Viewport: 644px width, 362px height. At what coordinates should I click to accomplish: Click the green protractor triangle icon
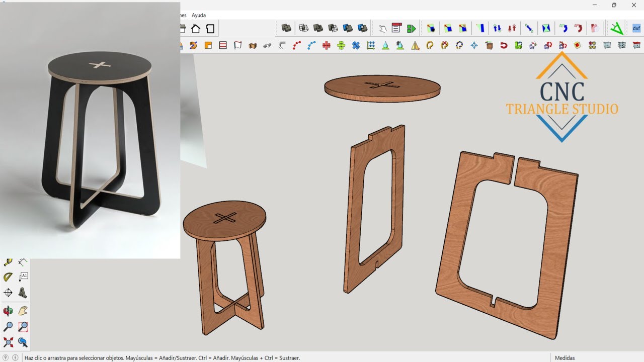(x=616, y=28)
